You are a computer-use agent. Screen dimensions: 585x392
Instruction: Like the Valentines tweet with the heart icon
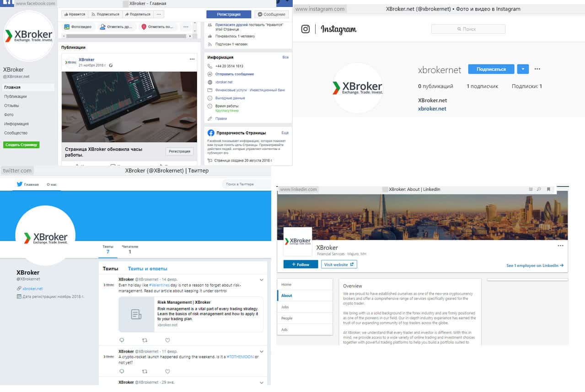click(x=167, y=340)
